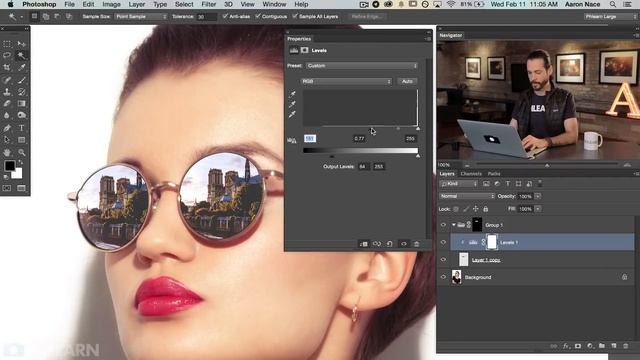Open the workspace switcher dropdown

[610, 17]
